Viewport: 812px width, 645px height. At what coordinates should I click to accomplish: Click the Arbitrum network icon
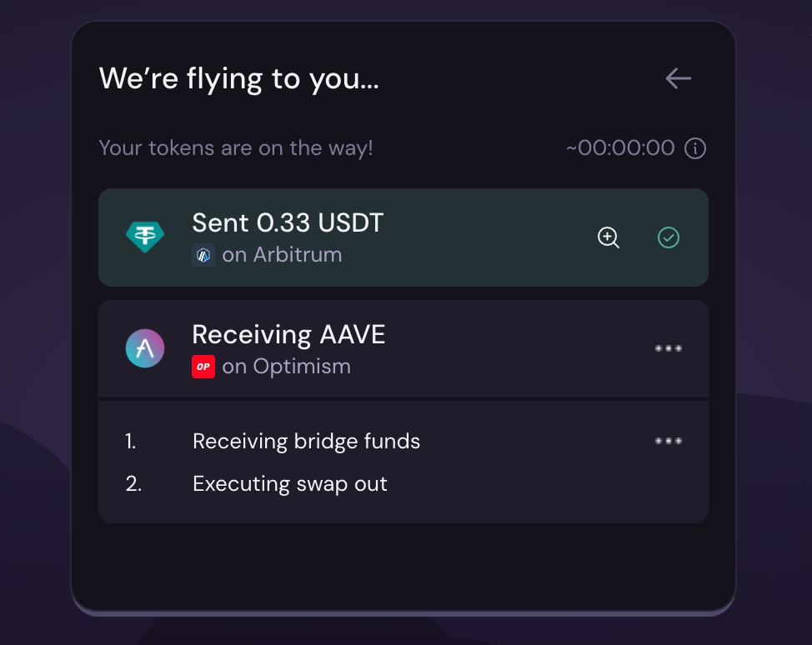pyautogui.click(x=203, y=255)
